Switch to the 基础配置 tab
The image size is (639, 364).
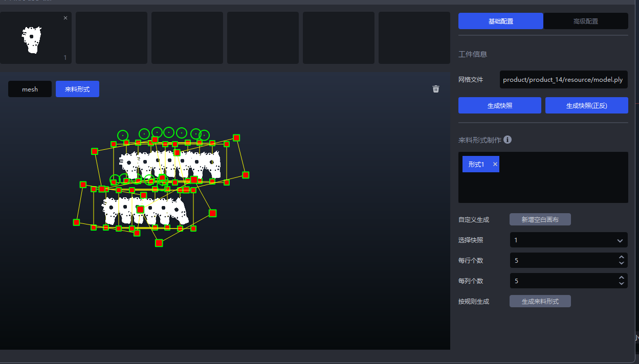click(500, 21)
